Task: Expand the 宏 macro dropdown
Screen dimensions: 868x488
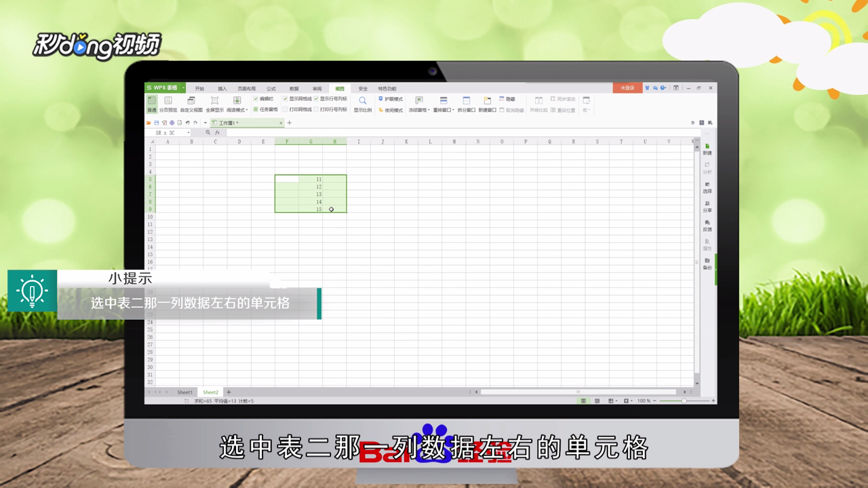Action: click(x=587, y=109)
